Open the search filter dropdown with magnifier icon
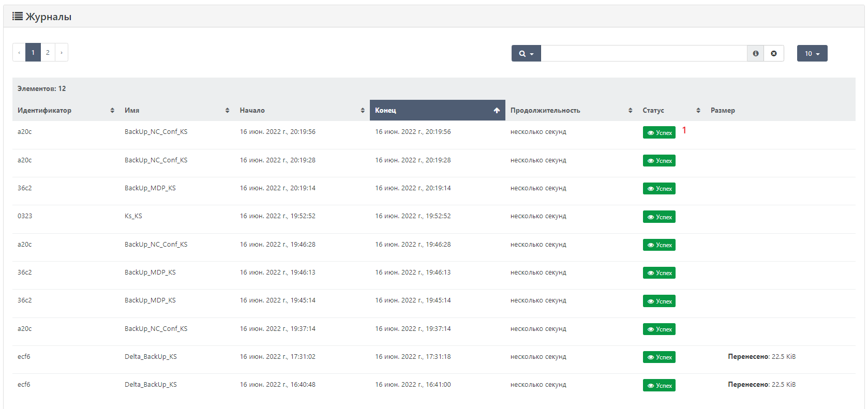This screenshot has height=409, width=868. pos(526,53)
